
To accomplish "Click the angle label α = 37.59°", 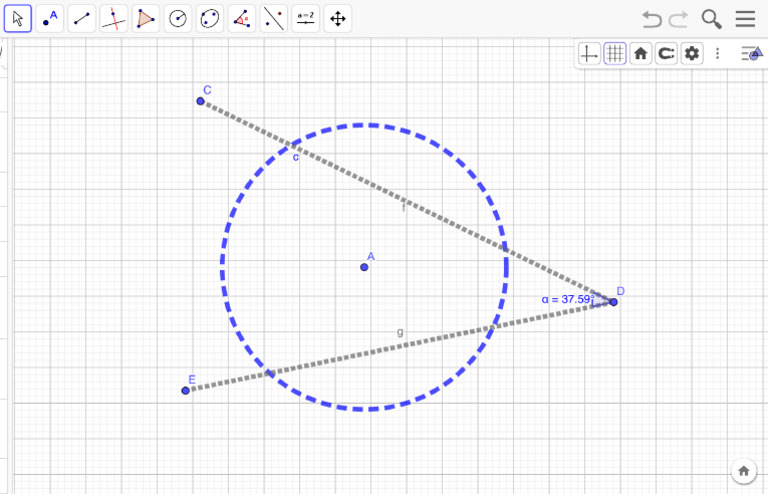I will pyautogui.click(x=568, y=299).
